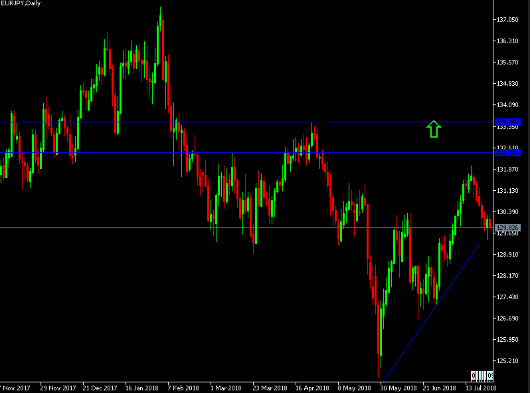Click the pink "0" marker box bottom right
532x393 pixels.
click(x=474, y=375)
